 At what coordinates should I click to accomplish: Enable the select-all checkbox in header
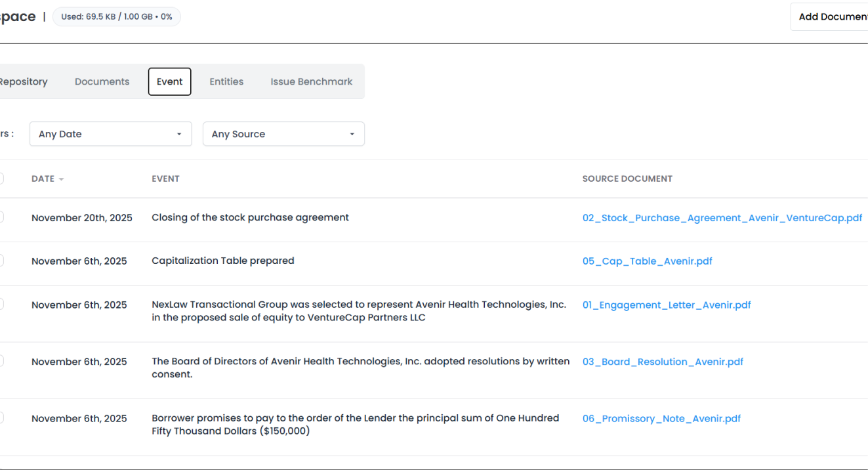1,178
